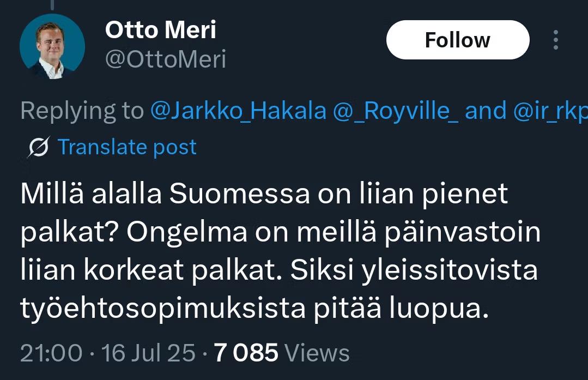Visit the @Jarkko_Hakala mention
The width and height of the screenshot is (588, 380).
click(x=238, y=111)
